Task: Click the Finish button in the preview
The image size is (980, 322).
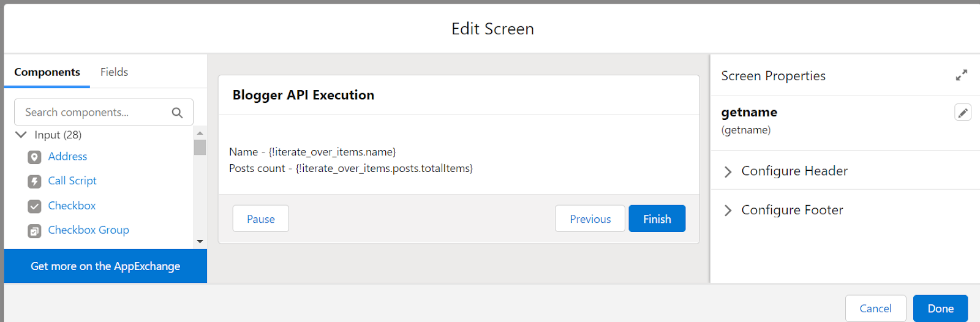Action: tap(657, 219)
